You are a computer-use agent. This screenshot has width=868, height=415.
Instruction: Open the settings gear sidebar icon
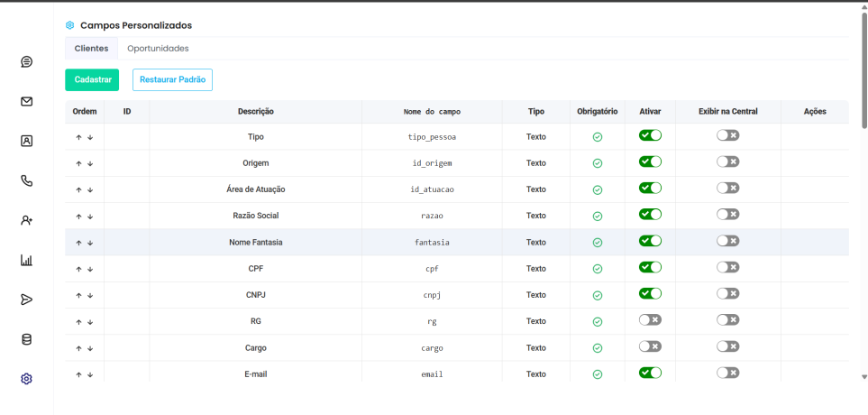27,379
